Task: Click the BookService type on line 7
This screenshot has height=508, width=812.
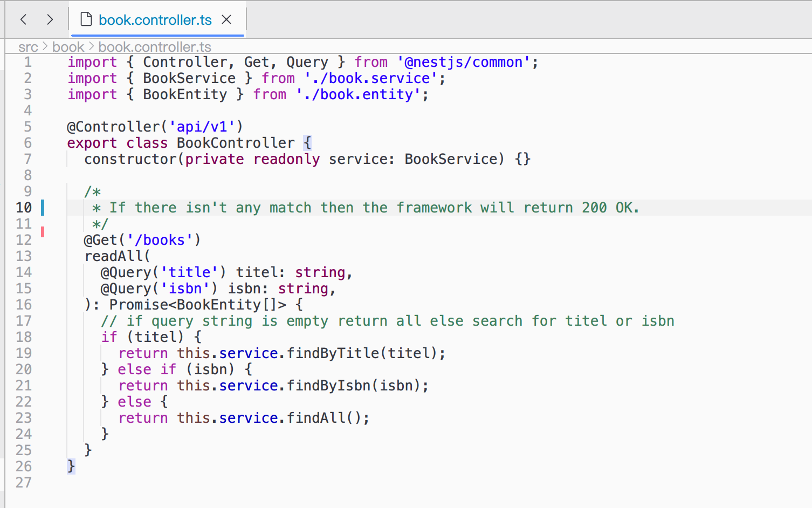Action: click(451, 159)
